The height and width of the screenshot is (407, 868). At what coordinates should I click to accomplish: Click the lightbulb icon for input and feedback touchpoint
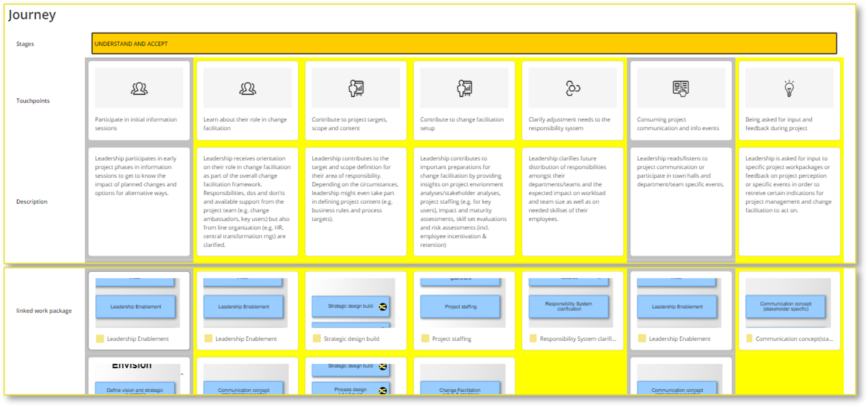788,88
